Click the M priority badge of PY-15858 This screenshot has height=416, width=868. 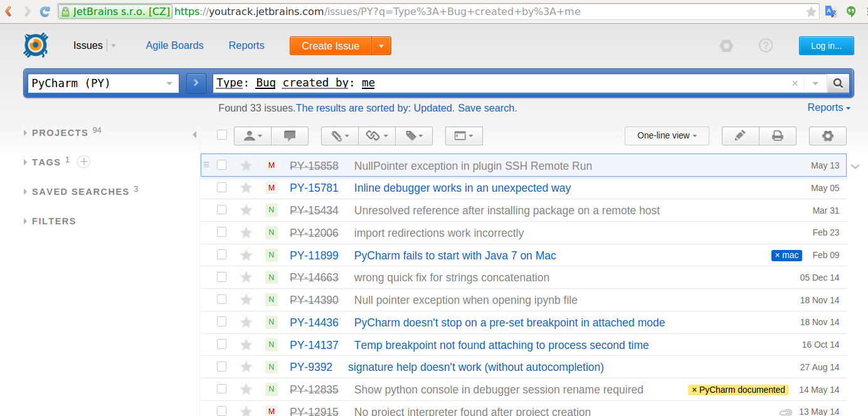[271, 165]
